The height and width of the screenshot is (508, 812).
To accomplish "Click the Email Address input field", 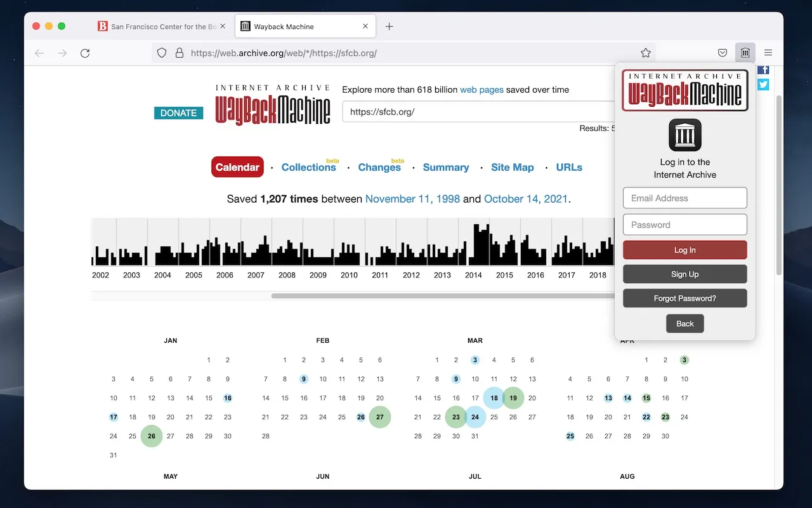I will pos(684,197).
